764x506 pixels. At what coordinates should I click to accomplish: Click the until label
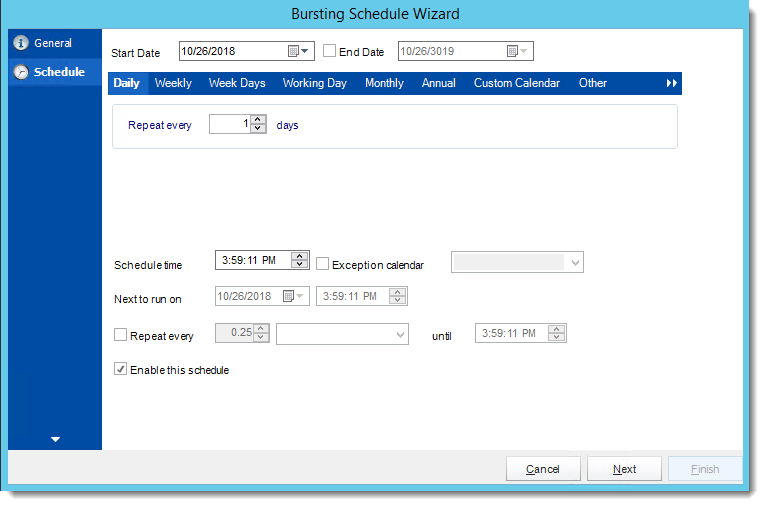point(441,336)
